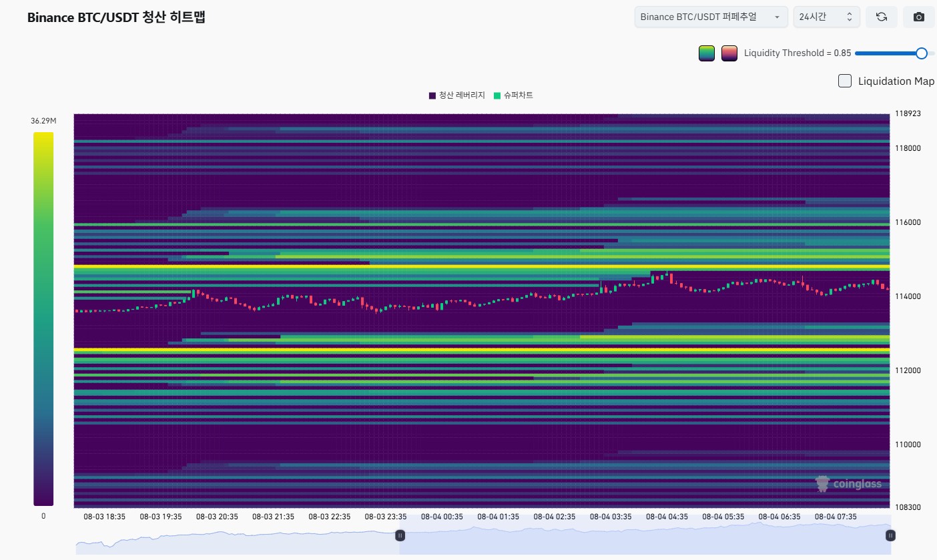Click the '08-03 19:35' time axis label
The height and width of the screenshot is (560, 937).
coord(161,517)
